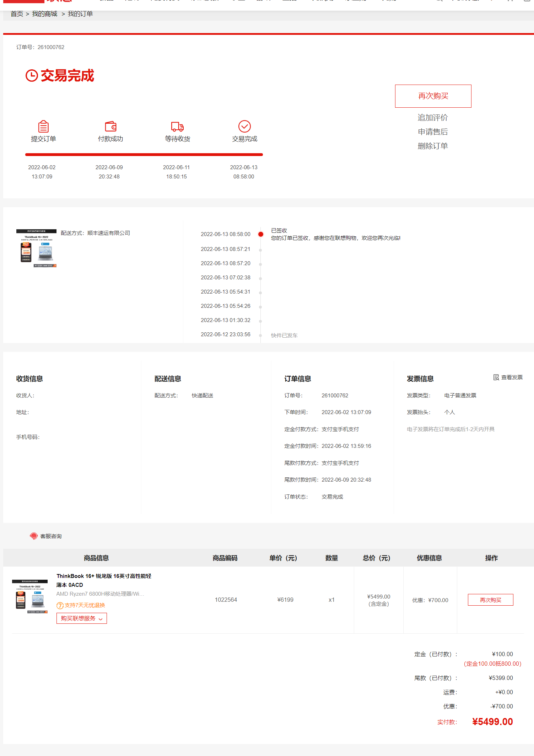This screenshot has height=756, width=534.
Task: Click 我的订单 breadcrumb
Action: [80, 14]
